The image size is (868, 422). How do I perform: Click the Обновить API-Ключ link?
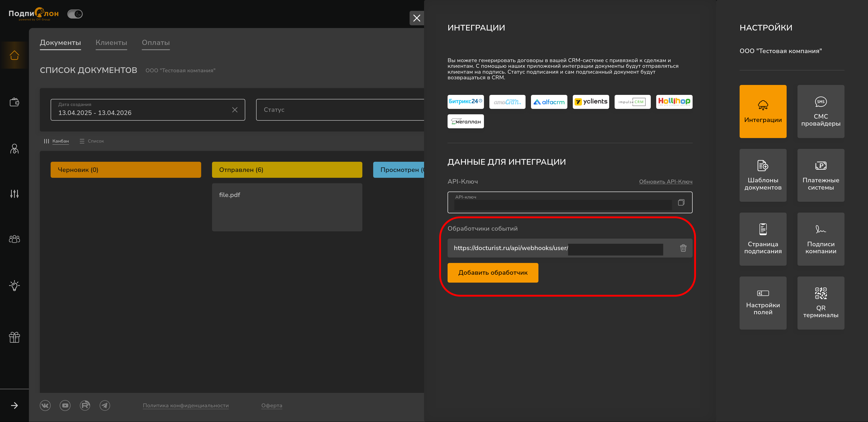click(x=665, y=182)
